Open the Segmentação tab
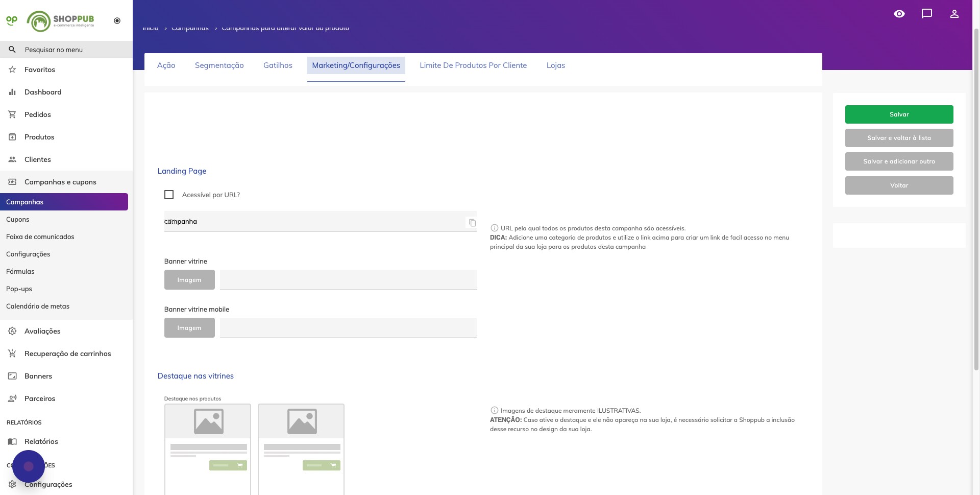Image resolution: width=980 pixels, height=495 pixels. pos(219,65)
